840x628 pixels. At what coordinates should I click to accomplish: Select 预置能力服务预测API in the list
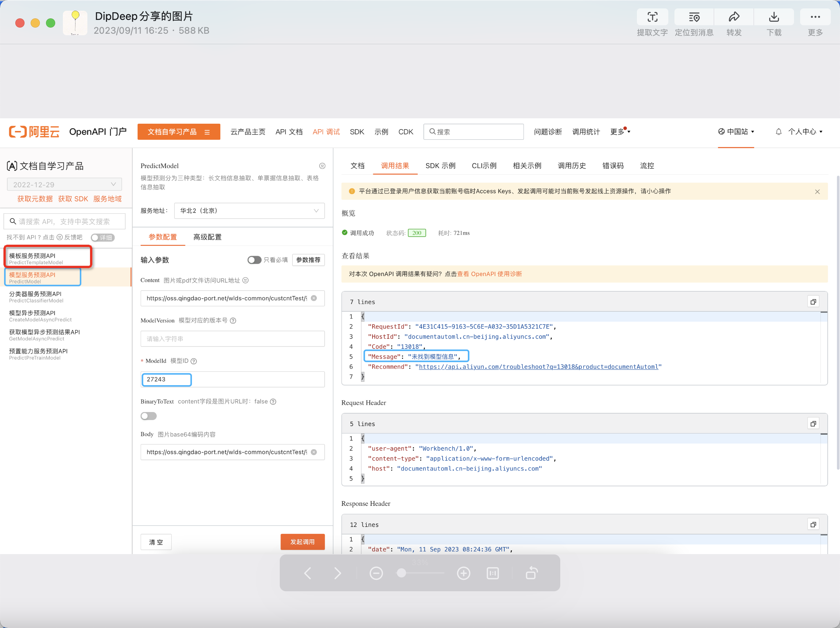click(x=38, y=354)
